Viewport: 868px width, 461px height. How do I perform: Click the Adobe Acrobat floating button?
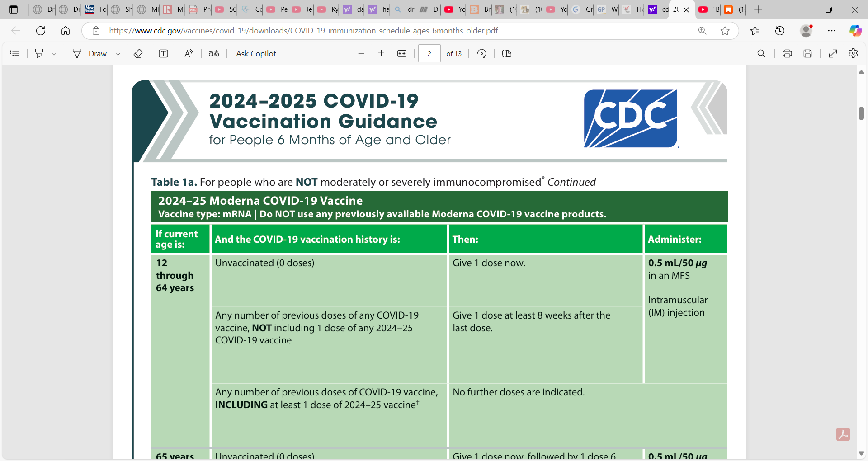click(843, 434)
